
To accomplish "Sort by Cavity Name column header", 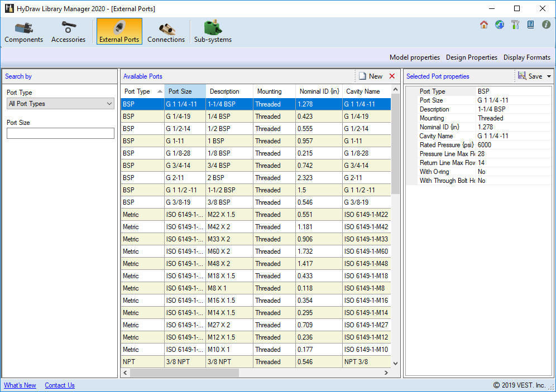I will click(367, 91).
